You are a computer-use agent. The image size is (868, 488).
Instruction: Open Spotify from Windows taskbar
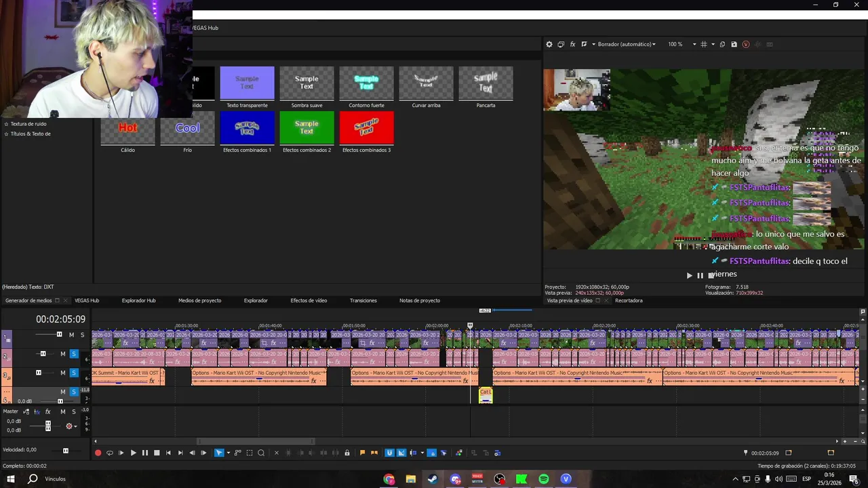tap(544, 479)
